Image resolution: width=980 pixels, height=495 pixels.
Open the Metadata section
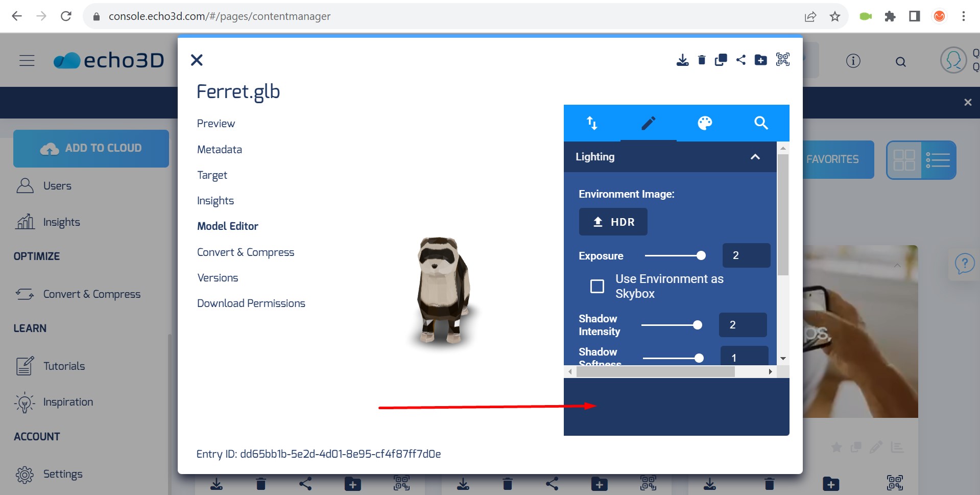pyautogui.click(x=220, y=150)
